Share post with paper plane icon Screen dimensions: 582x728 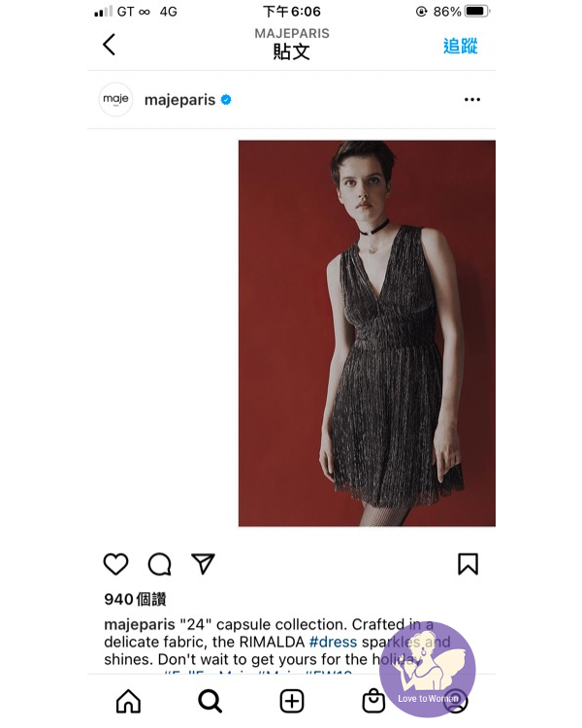coord(203,564)
